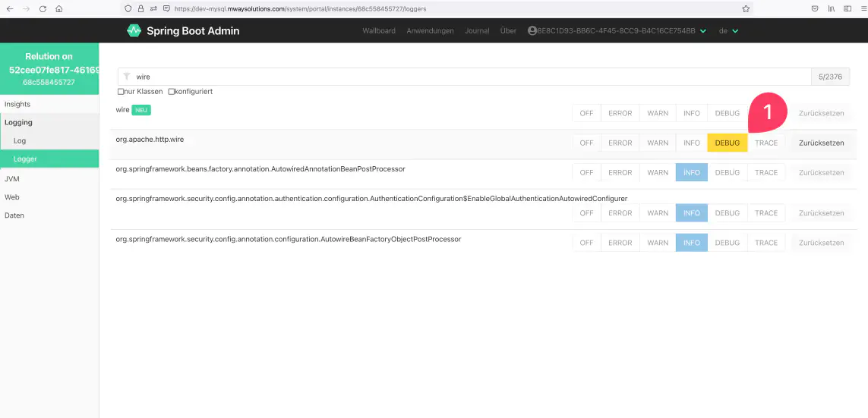Reload the page with browser refresh icon
868x418 pixels.
pyautogui.click(x=43, y=8)
